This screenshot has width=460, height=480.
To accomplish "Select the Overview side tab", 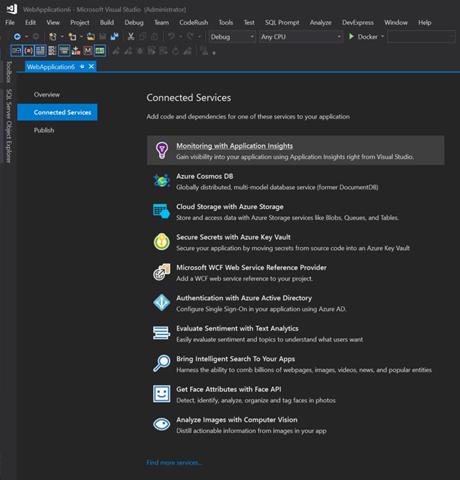I will pos(47,95).
